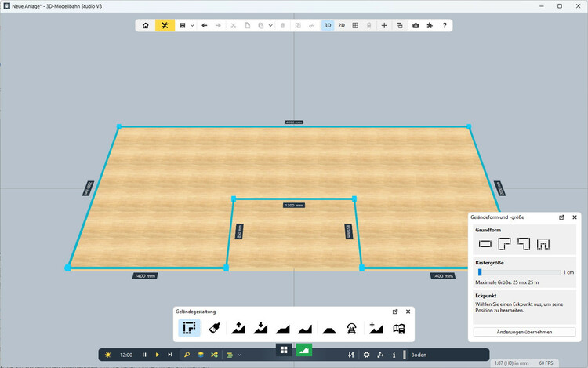588x368 pixels.
Task: Choose the U-shaped Grundform
Action: pos(543,244)
